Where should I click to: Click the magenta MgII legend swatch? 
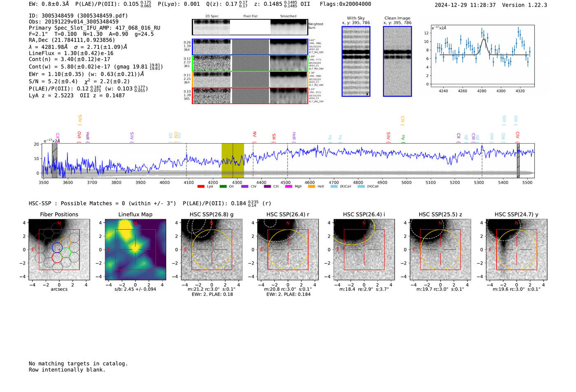point(288,187)
